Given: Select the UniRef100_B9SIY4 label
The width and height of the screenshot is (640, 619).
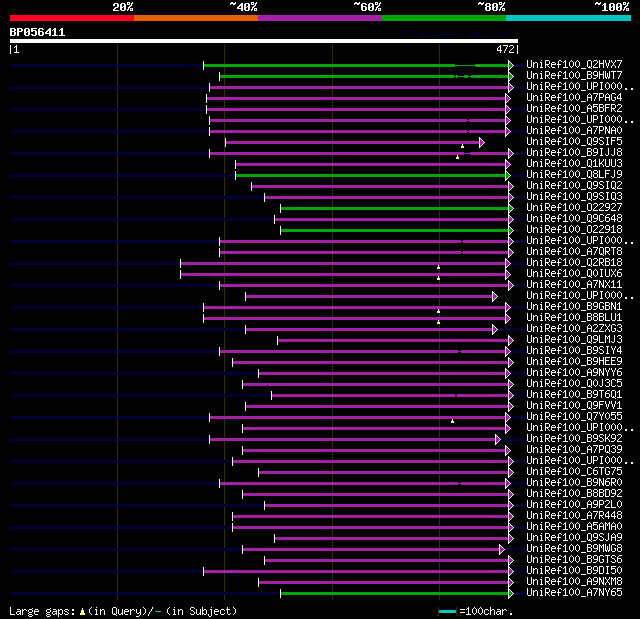Looking at the screenshot, I should point(574,351).
